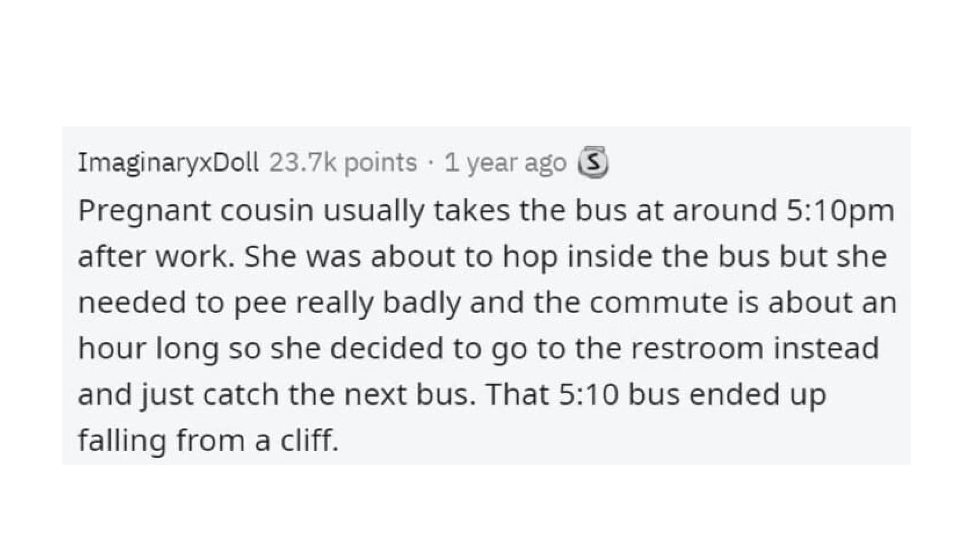Click the phrase 'after work.'
The width and height of the screenshot is (971, 560).
tap(156, 256)
